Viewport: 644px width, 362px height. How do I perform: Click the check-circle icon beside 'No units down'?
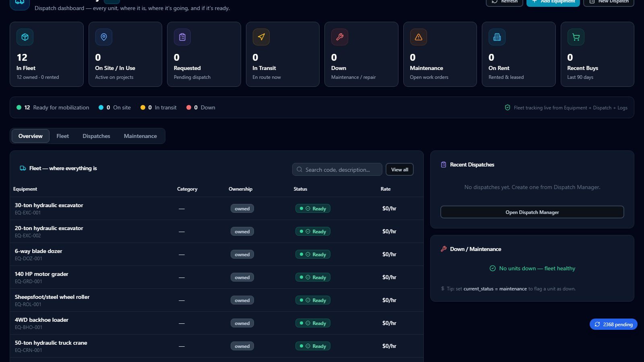(493, 268)
